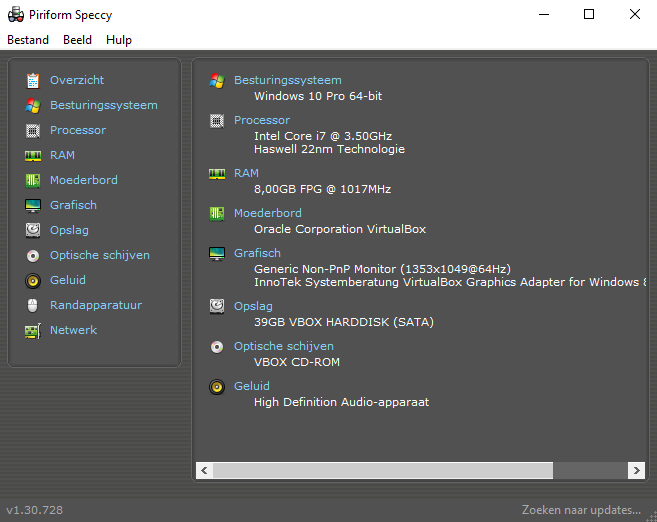
Task: Click the Optische schijven heading in summary panel
Action: pyautogui.click(x=283, y=346)
